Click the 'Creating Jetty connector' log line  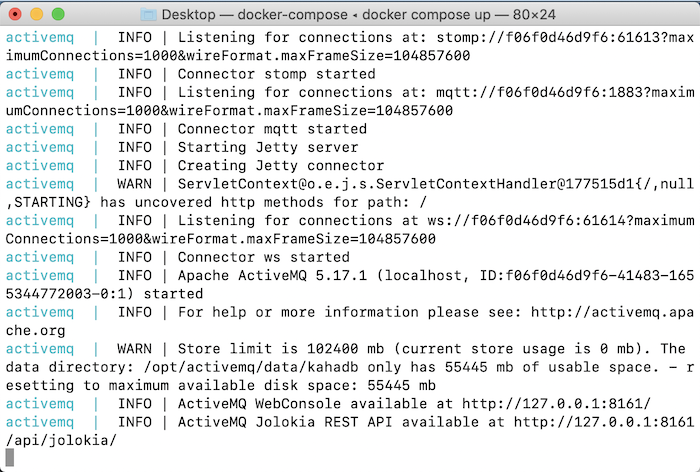click(281, 166)
